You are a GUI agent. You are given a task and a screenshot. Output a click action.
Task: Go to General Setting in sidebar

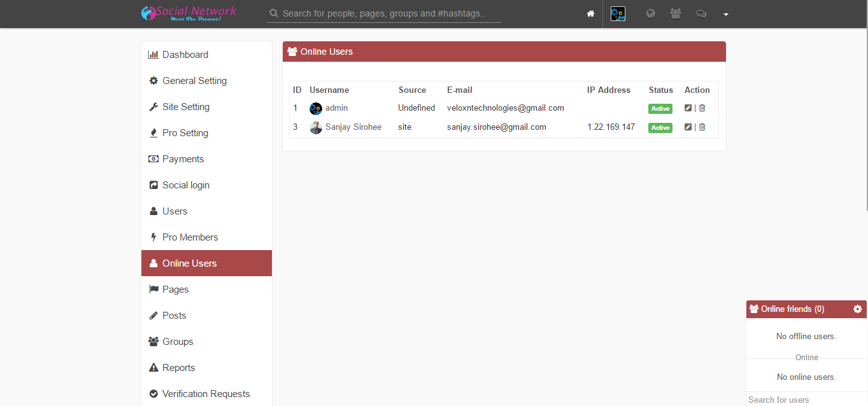pyautogui.click(x=194, y=81)
